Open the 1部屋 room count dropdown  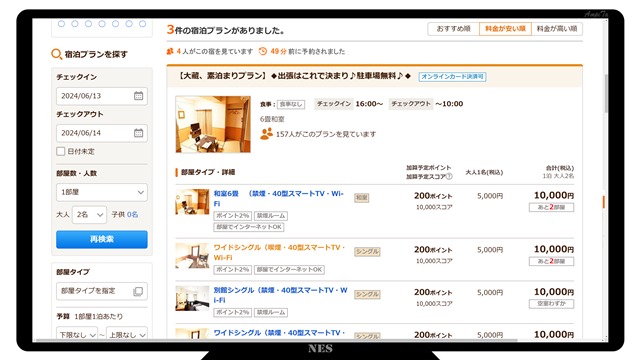point(102,192)
